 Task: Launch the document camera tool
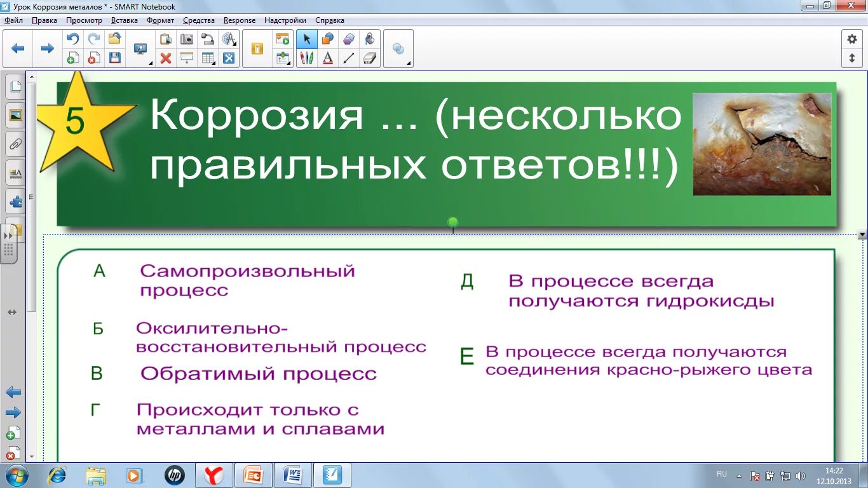pos(208,39)
